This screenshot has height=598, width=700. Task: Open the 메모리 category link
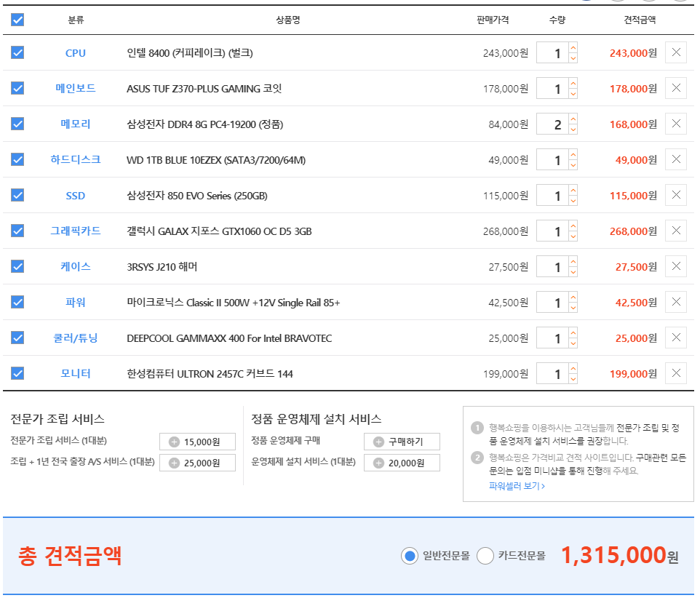coord(76,124)
